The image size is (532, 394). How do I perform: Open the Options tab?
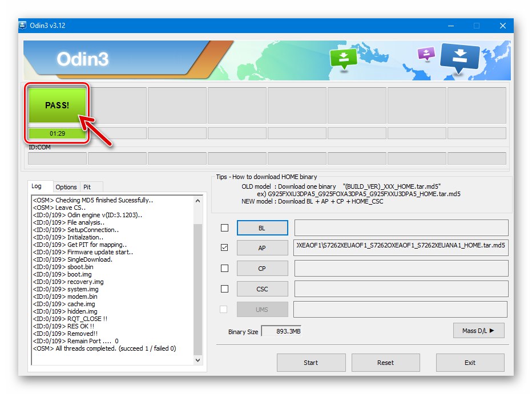pos(66,187)
